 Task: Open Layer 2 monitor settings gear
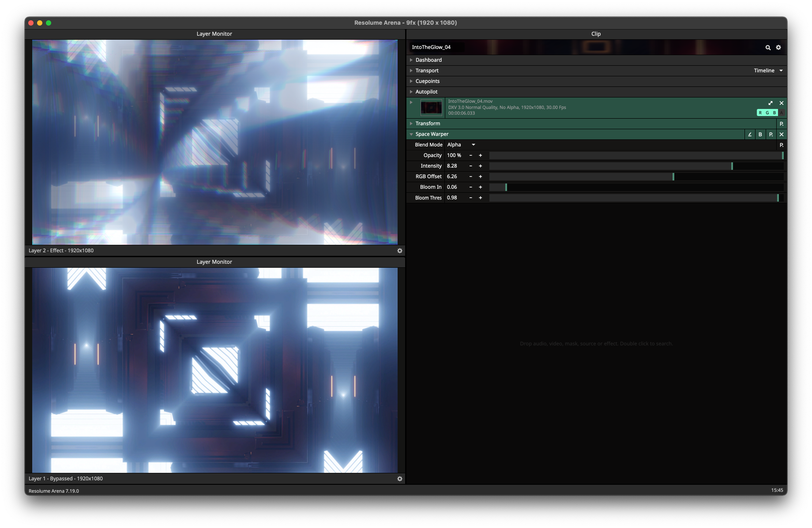tap(400, 251)
